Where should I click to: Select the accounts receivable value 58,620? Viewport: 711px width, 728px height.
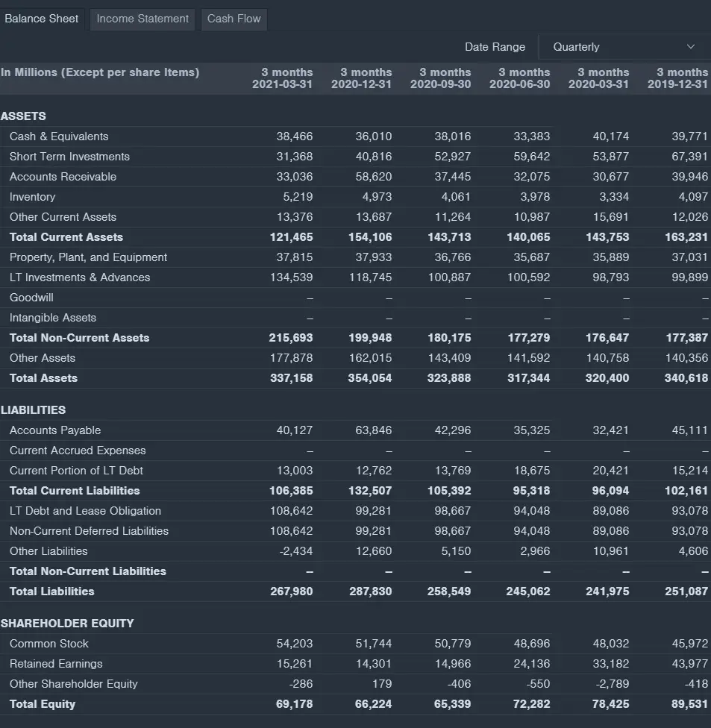pos(373,177)
